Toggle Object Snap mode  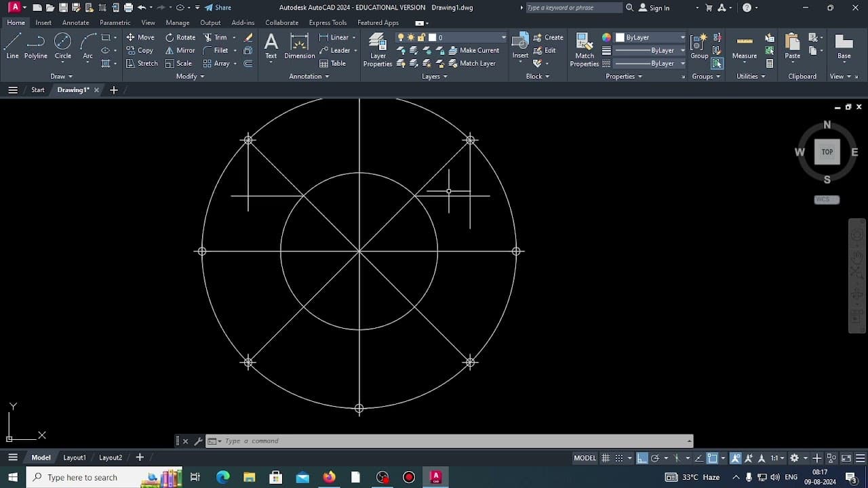[711, 457]
